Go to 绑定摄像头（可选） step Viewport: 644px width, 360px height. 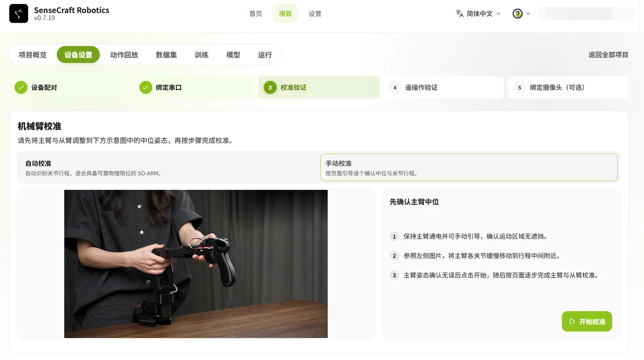coord(568,87)
